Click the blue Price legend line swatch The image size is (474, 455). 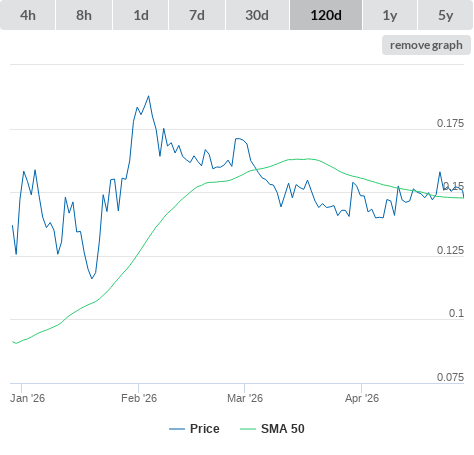point(177,429)
